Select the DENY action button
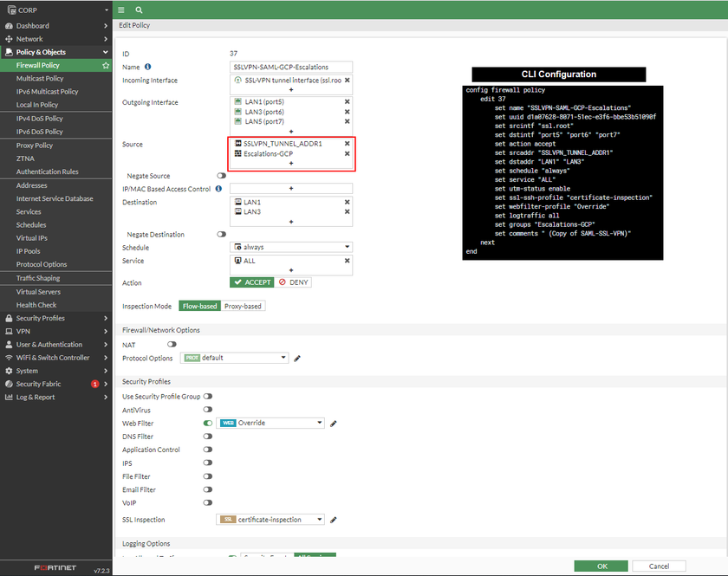This screenshot has width=728, height=576. 294,282
